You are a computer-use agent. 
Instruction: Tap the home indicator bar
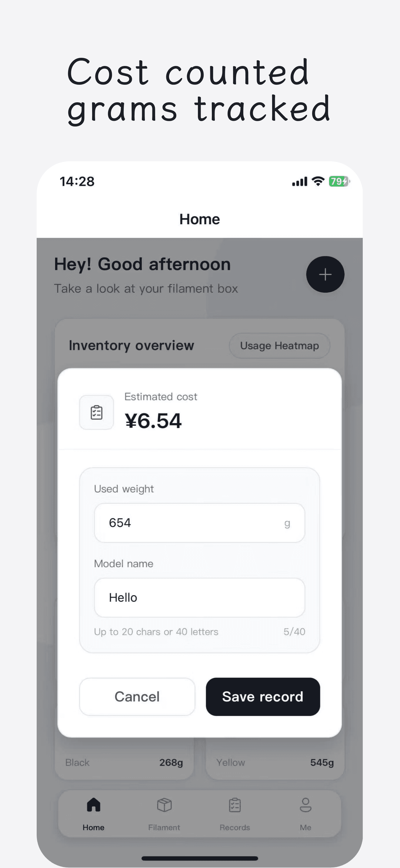200,858
